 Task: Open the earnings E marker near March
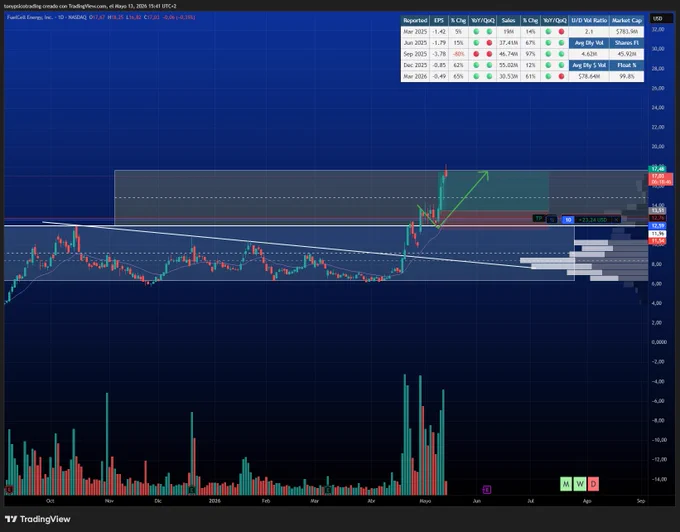(x=328, y=490)
